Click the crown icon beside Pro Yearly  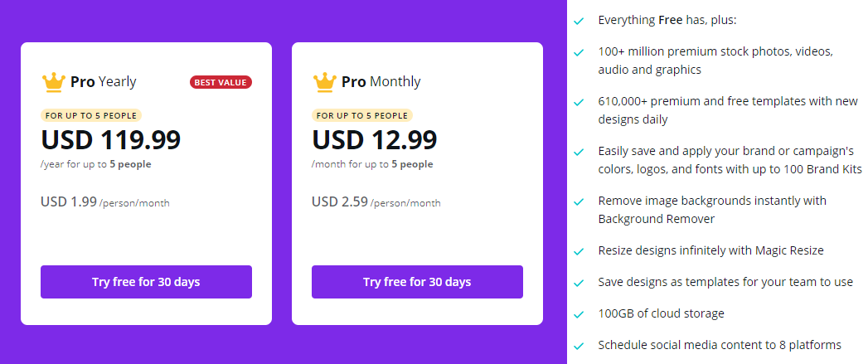click(53, 81)
